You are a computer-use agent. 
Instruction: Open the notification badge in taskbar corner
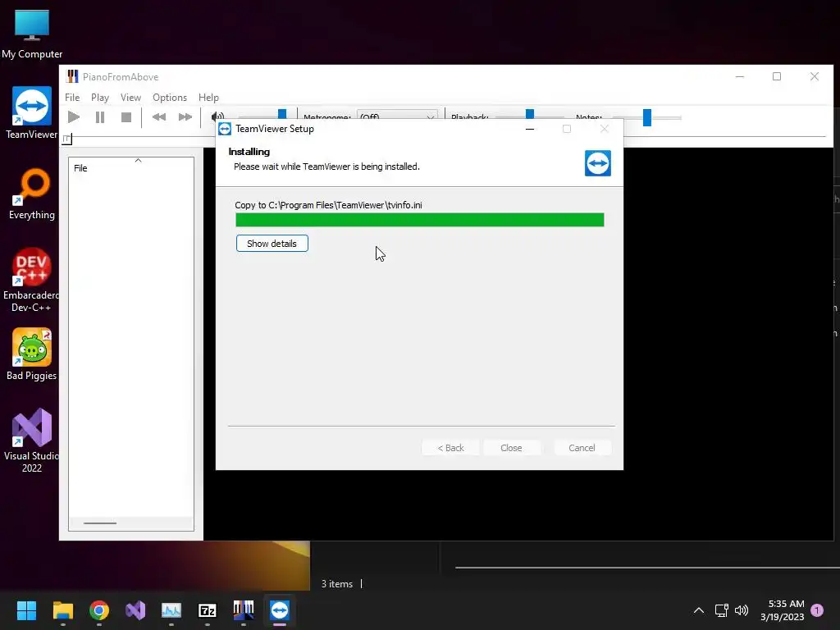(817, 610)
